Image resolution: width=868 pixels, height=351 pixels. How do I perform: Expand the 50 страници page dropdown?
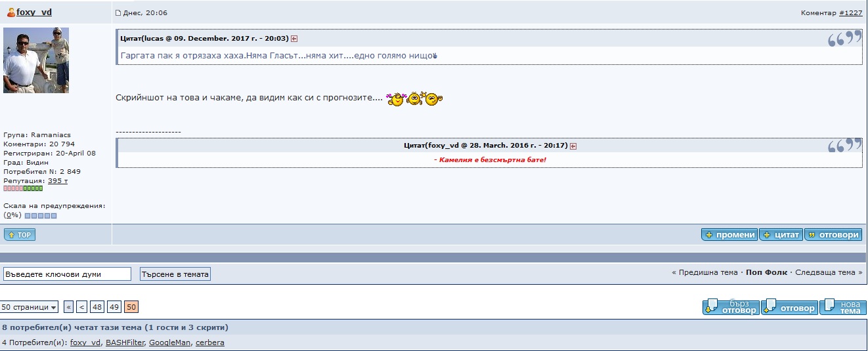tap(29, 307)
